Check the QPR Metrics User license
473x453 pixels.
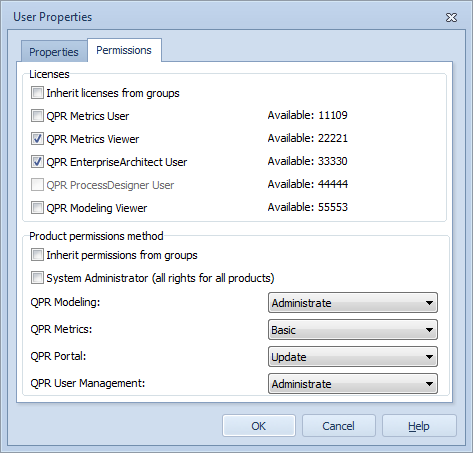click(37, 116)
